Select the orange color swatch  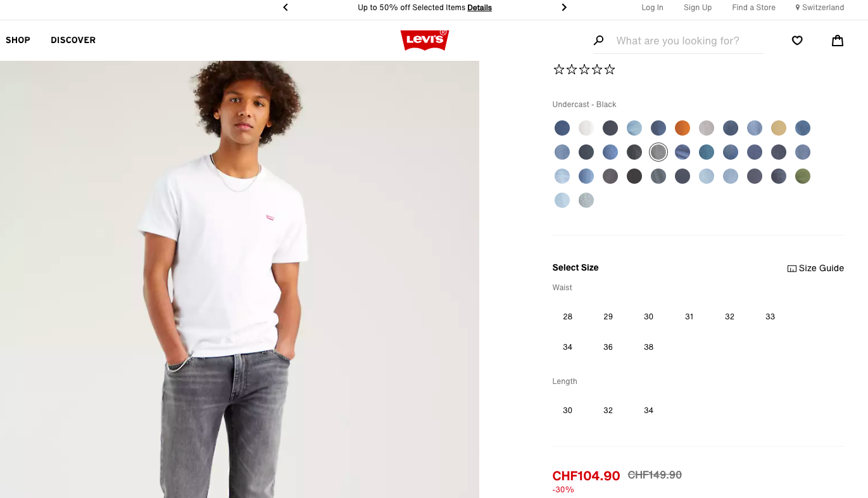pyautogui.click(x=682, y=128)
